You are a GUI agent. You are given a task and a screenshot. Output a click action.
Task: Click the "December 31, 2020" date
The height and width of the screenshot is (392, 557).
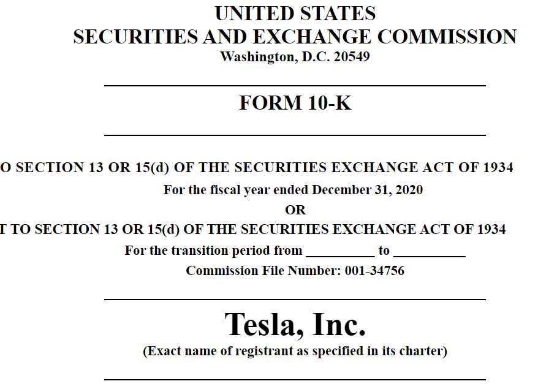[367, 190]
